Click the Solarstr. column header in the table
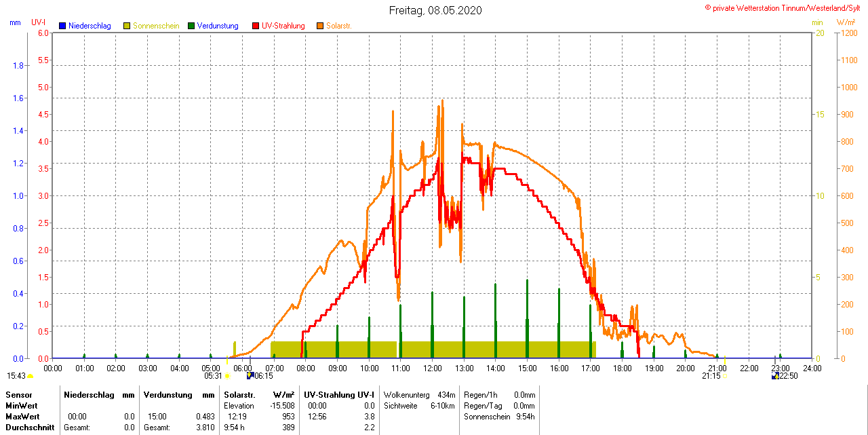 click(238, 395)
